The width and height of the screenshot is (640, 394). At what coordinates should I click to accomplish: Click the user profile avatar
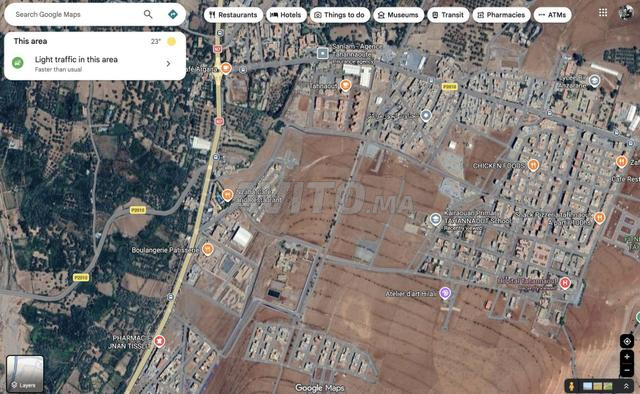625,13
